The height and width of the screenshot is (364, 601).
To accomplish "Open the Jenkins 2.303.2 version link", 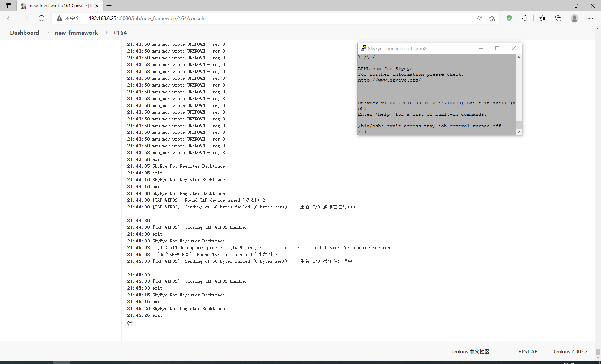I will pos(570,351).
